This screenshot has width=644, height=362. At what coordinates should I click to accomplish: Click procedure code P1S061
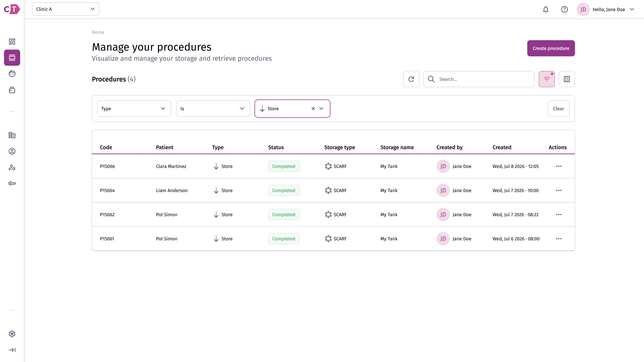pos(107,239)
